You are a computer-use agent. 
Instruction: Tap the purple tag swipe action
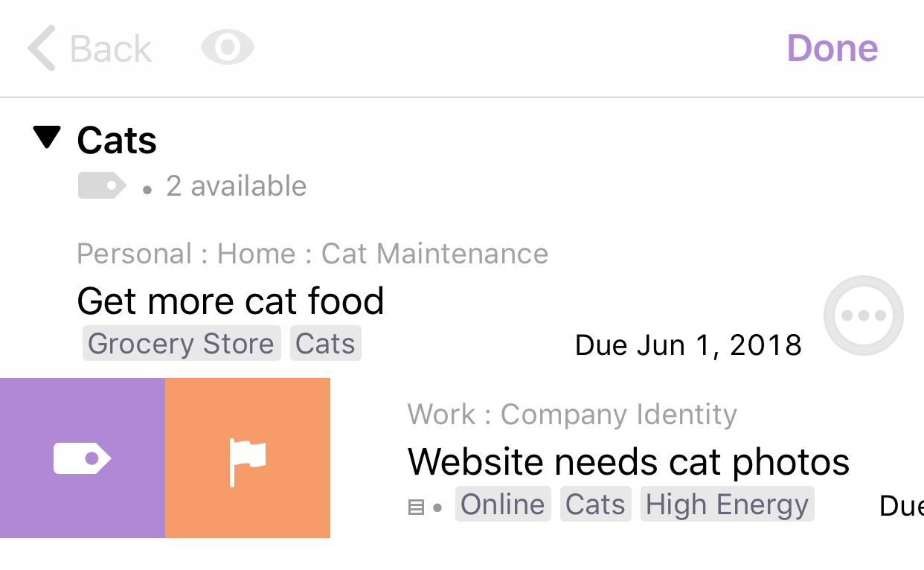click(x=83, y=458)
